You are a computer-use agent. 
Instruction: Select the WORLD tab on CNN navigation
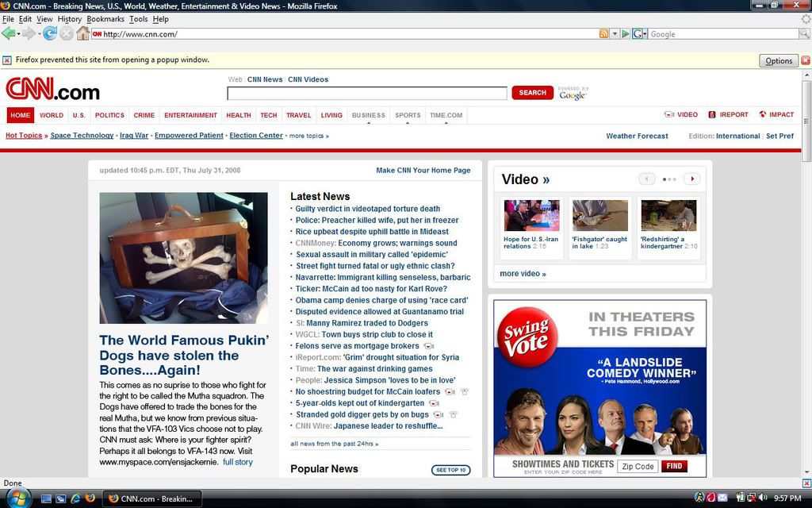52,115
